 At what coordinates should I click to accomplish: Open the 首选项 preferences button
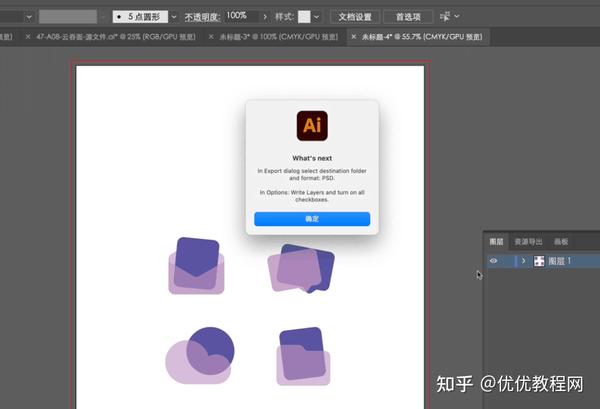point(408,17)
